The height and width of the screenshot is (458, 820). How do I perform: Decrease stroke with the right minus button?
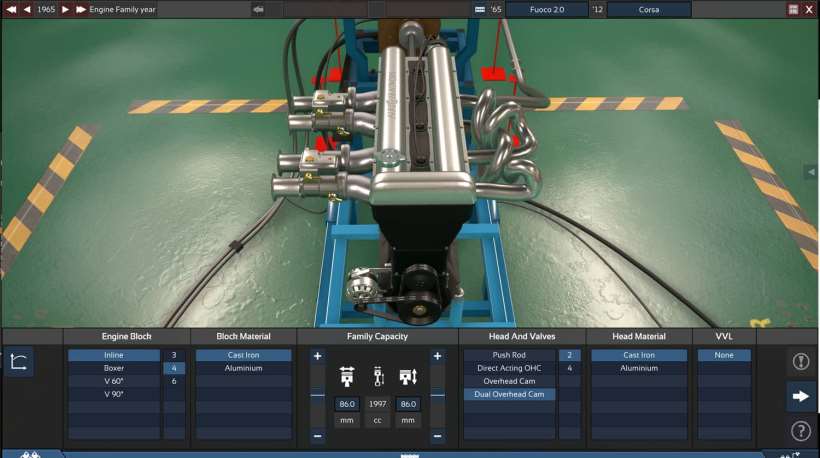pyautogui.click(x=437, y=436)
